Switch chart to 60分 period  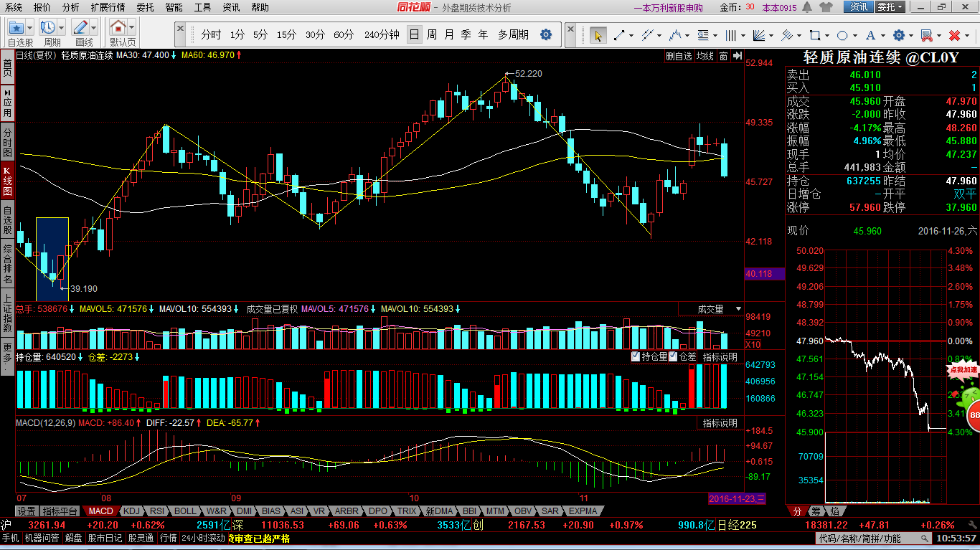coord(344,34)
